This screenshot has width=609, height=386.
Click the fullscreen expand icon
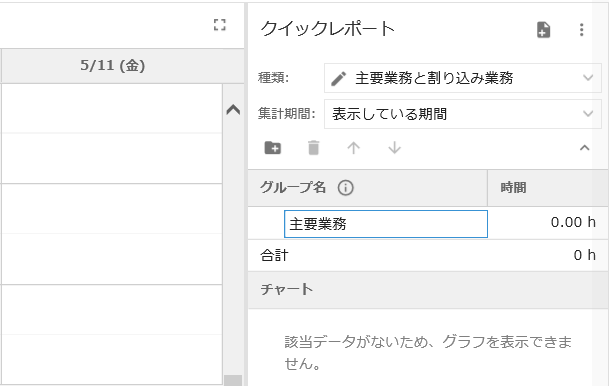[220, 25]
